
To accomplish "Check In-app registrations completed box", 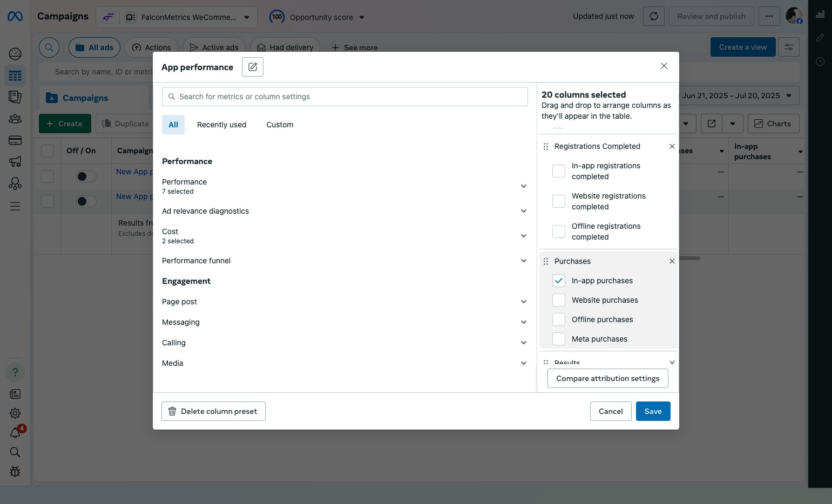I will (559, 171).
